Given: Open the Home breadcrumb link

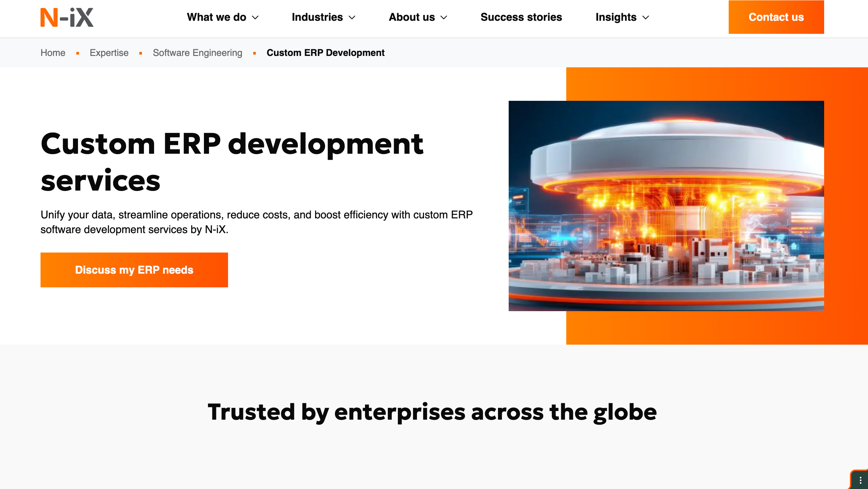Looking at the screenshot, I should click(53, 53).
